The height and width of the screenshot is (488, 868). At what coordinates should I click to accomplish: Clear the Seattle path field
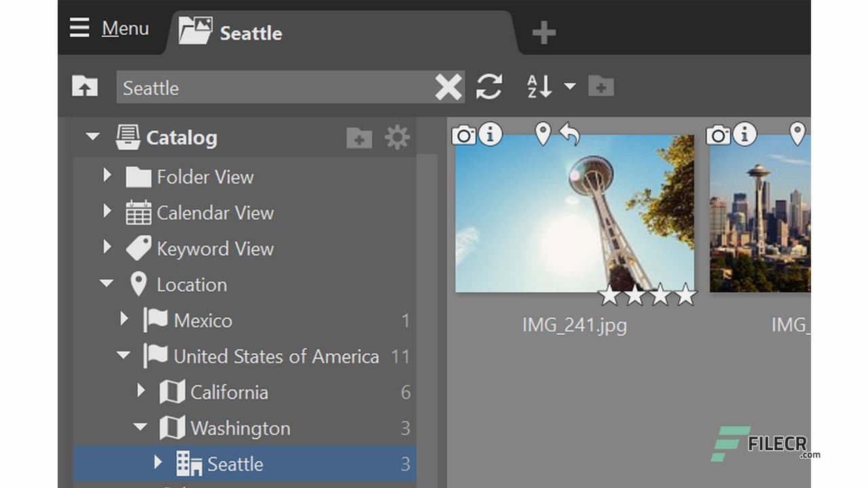point(448,87)
